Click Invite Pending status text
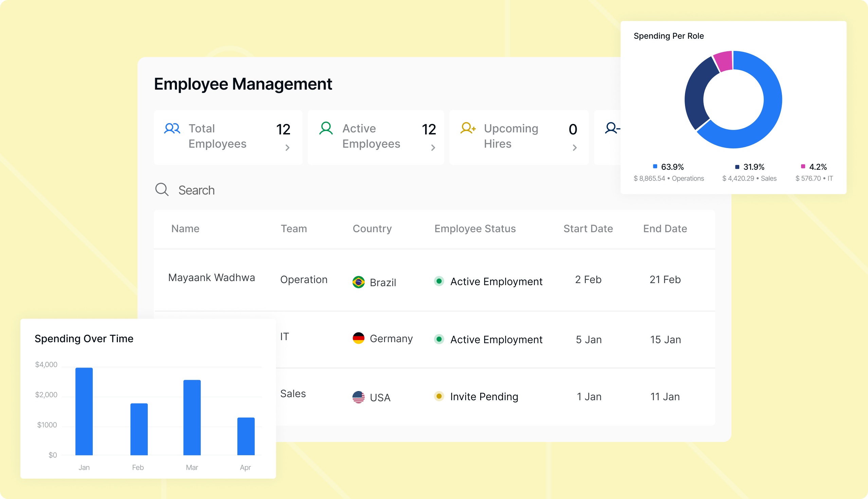This screenshot has width=868, height=499. 484,396
